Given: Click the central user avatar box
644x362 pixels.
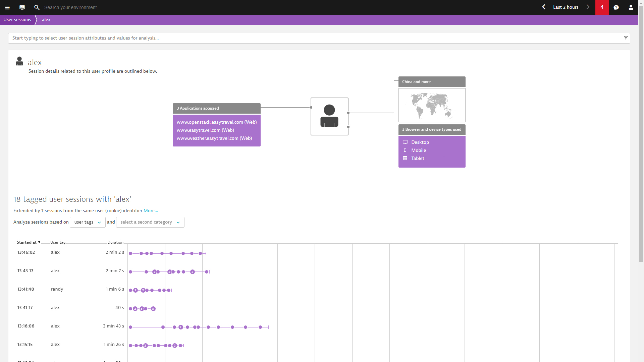Looking at the screenshot, I should click(x=329, y=116).
